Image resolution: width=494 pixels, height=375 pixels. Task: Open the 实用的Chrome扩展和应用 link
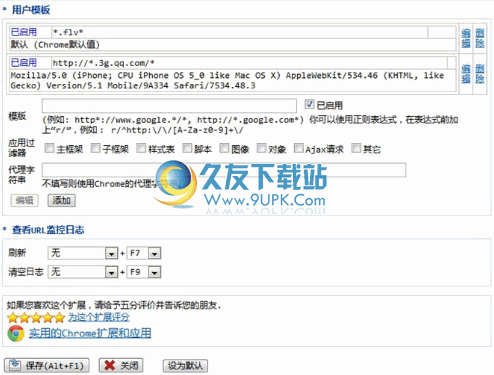[x=90, y=333]
